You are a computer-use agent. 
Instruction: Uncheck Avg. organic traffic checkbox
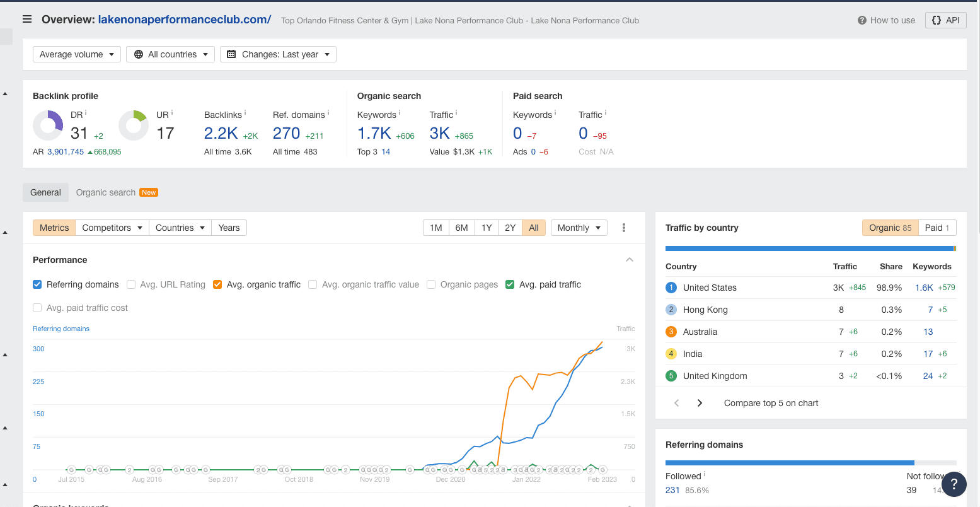[x=217, y=284]
